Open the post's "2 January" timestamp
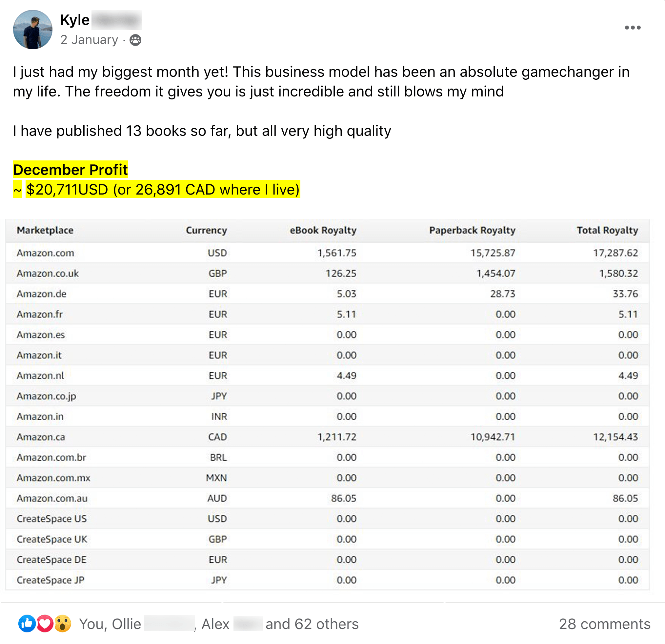Image resolution: width=665 pixels, height=644 pixels. coord(89,40)
